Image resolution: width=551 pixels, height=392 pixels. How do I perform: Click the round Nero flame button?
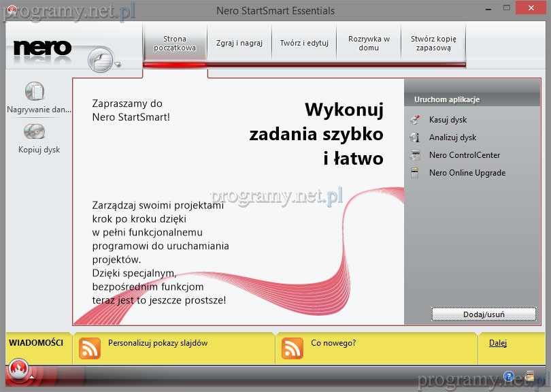pyautogui.click(x=19, y=369)
